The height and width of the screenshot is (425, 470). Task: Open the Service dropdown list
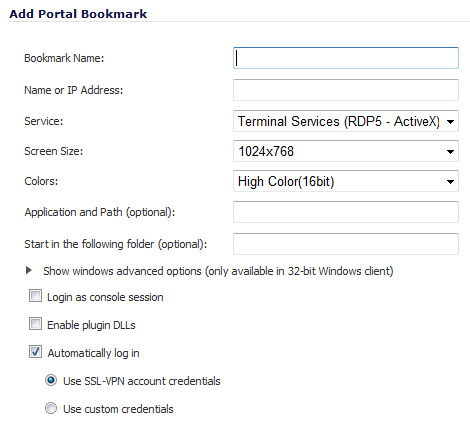tap(346, 121)
